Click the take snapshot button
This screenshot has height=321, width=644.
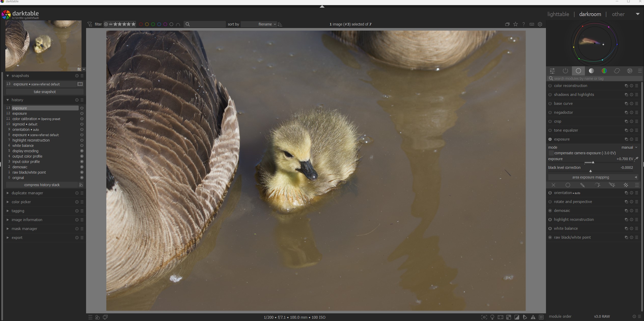pyautogui.click(x=45, y=92)
